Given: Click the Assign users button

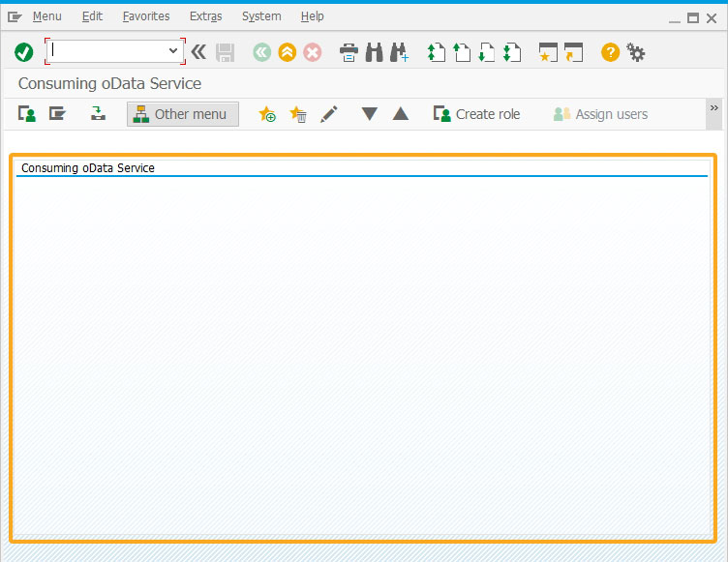Looking at the screenshot, I should (x=601, y=114).
